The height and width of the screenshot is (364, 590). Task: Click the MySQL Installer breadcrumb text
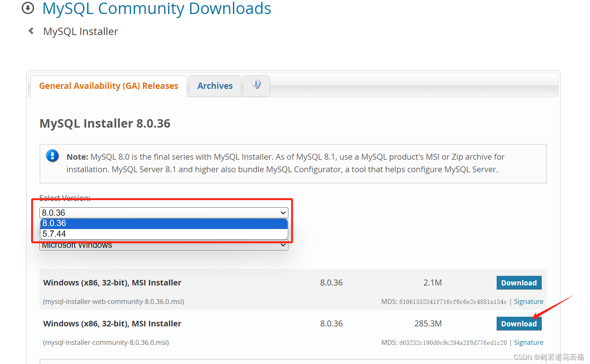80,31
